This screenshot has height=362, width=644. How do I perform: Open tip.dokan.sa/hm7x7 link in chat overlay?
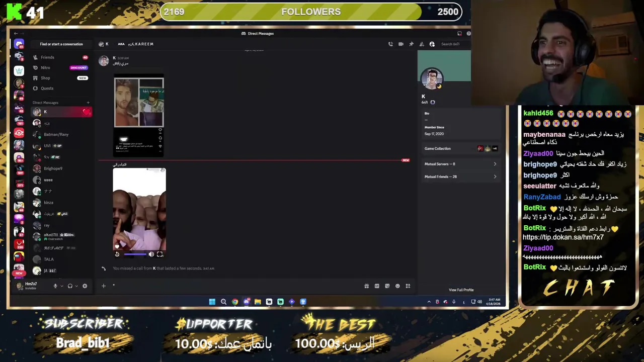point(563,237)
